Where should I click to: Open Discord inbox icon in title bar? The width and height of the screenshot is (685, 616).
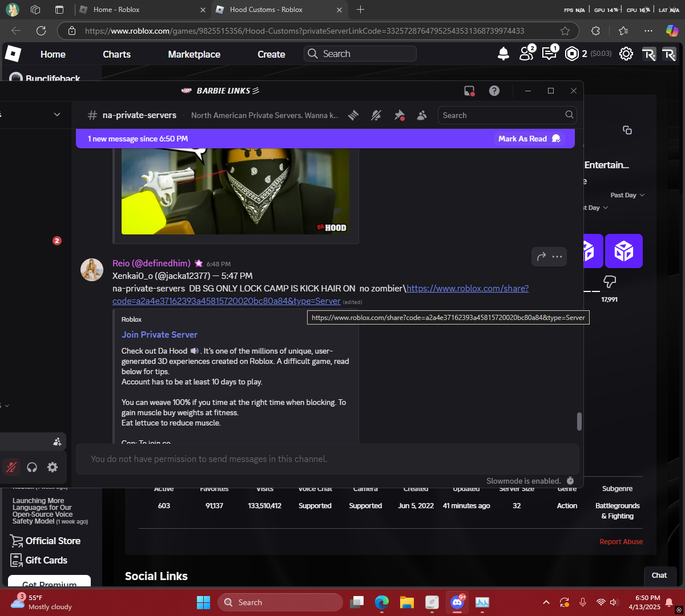469,91
